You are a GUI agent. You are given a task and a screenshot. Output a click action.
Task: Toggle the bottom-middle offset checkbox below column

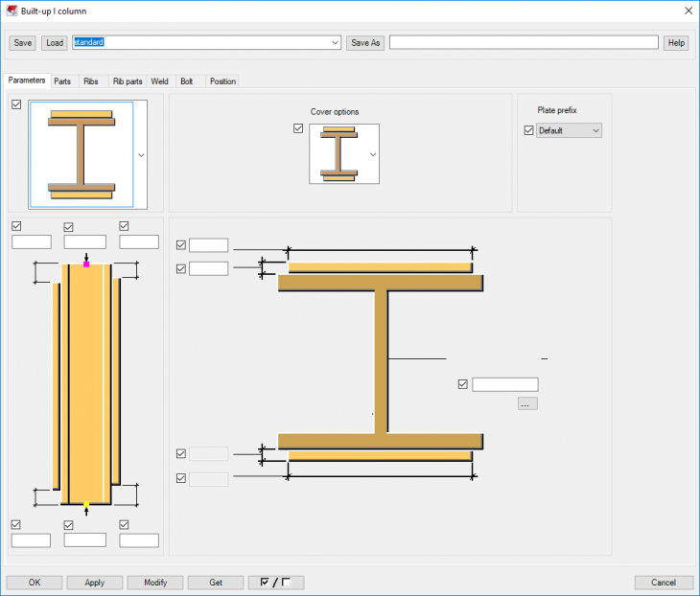(68, 525)
